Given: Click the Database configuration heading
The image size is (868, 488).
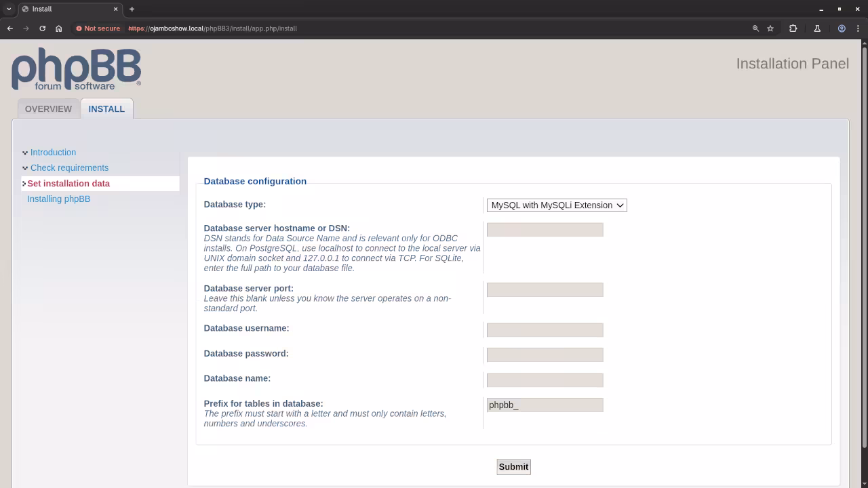Looking at the screenshot, I should pos(255,181).
